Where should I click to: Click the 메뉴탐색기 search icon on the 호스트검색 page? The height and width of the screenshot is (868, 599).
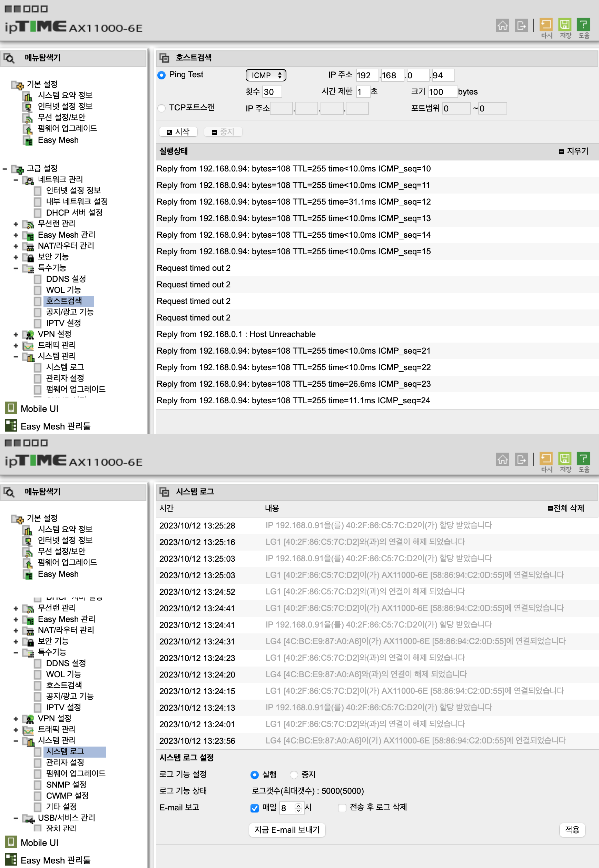[9, 58]
